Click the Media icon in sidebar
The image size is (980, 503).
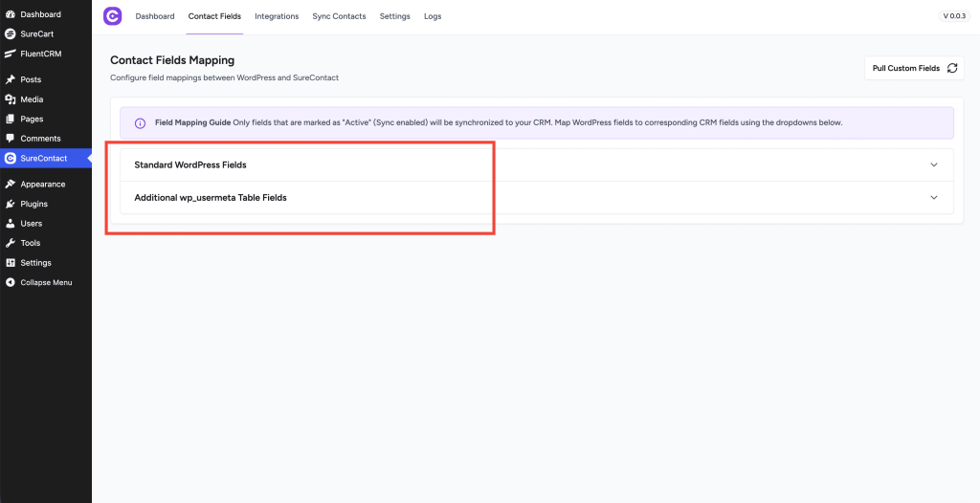[10, 99]
